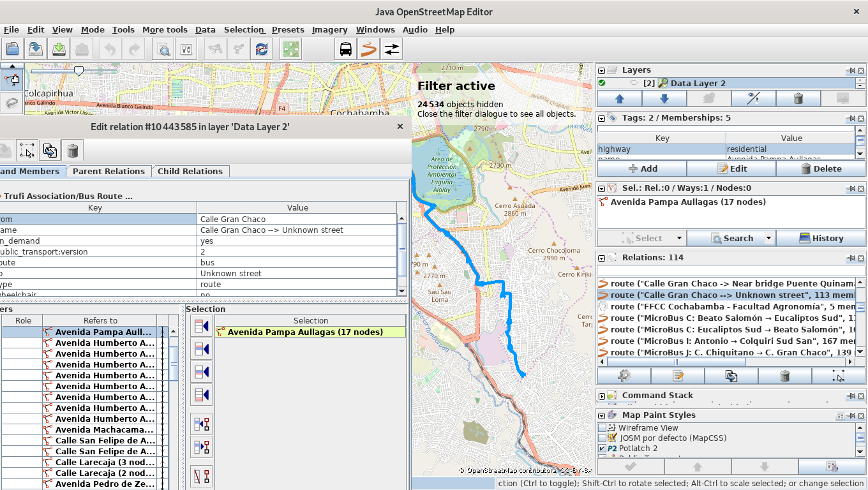Uncheck the Potlatch 2 style
Image resolution: width=868 pixels, height=490 pixels.
602,448
